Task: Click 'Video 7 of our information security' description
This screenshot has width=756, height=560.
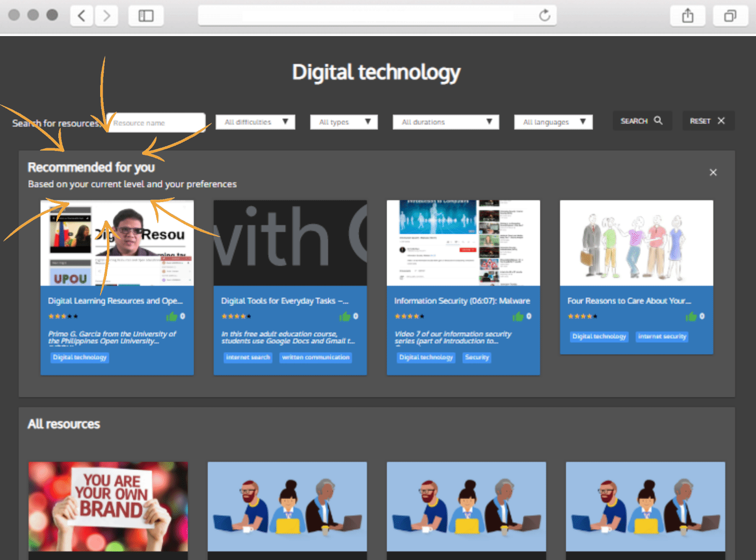Action: [x=453, y=337]
